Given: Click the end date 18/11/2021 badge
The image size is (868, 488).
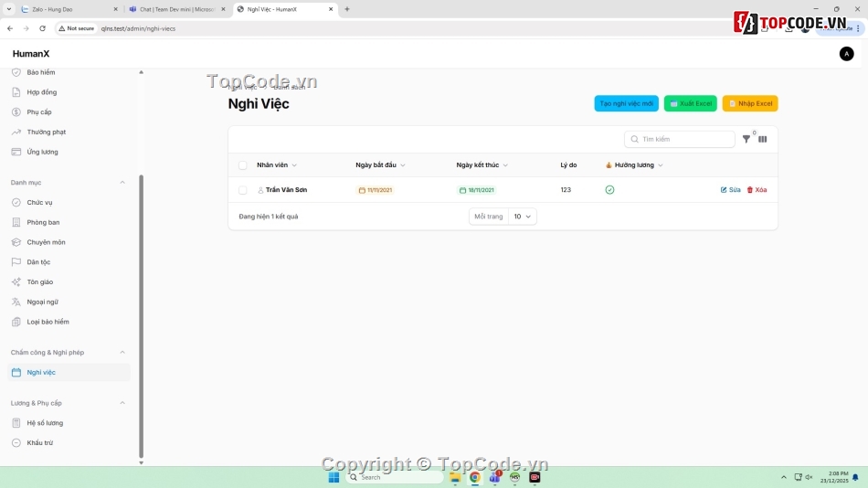Looking at the screenshot, I should point(477,190).
